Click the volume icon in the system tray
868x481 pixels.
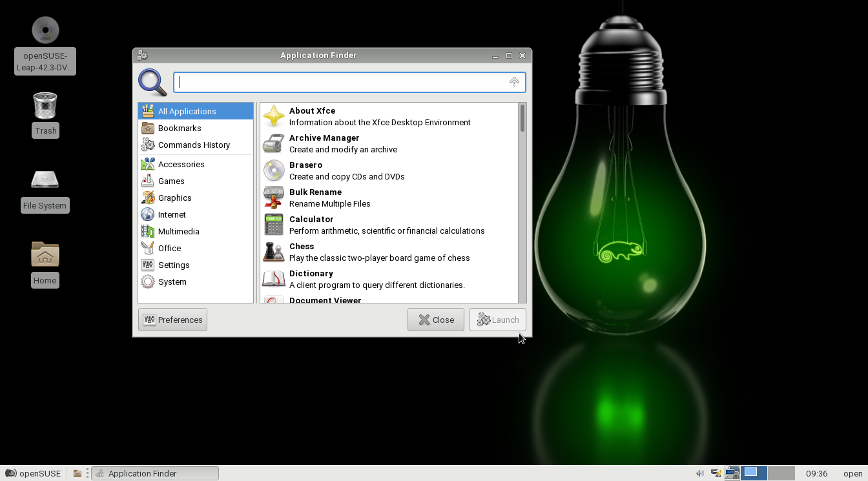(700, 473)
